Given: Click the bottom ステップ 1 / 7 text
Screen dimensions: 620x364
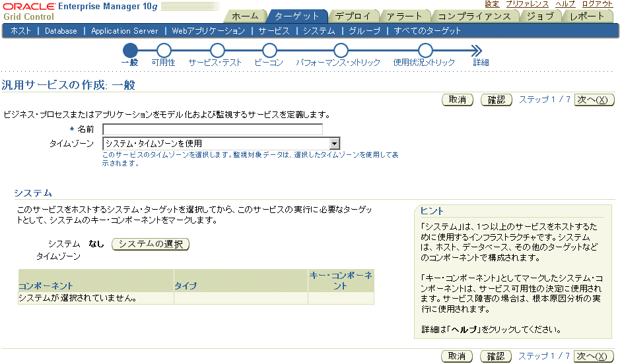Looking at the screenshot, I should tap(544, 355).
